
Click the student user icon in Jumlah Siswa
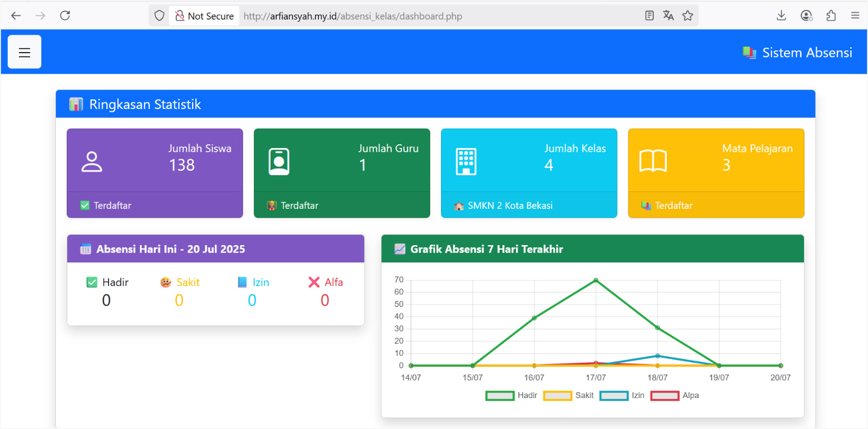pyautogui.click(x=92, y=162)
